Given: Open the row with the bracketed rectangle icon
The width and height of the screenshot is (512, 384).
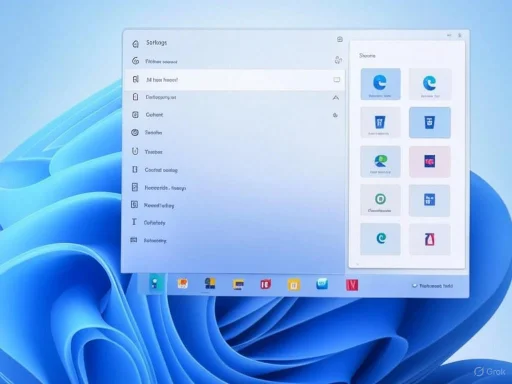Looking at the screenshot, I should tap(235, 170).
